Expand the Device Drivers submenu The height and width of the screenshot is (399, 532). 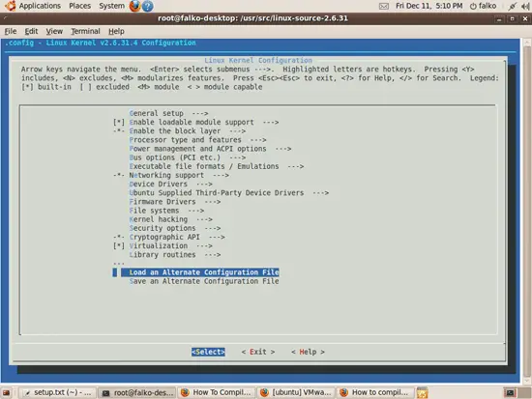(x=170, y=185)
